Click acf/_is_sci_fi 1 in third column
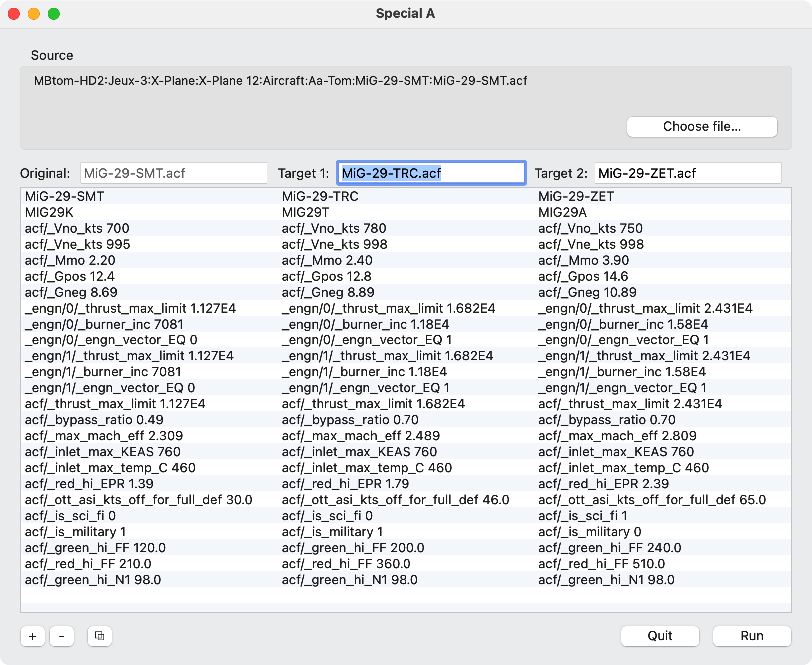This screenshot has height=665, width=812. (582, 516)
